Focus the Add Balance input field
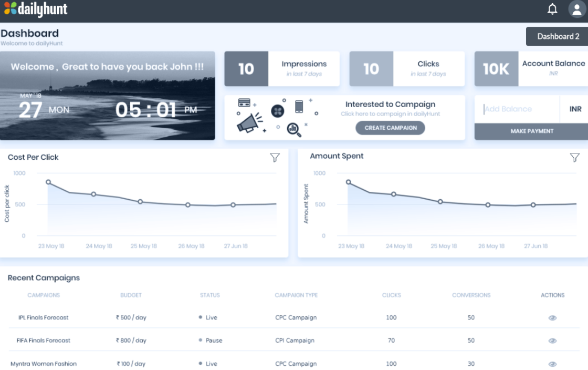 click(517, 109)
